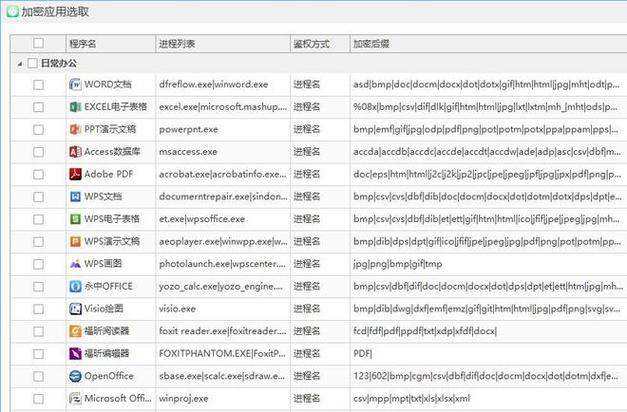Click the WPS电子表格 program icon
The image size is (627, 412).
[75, 219]
